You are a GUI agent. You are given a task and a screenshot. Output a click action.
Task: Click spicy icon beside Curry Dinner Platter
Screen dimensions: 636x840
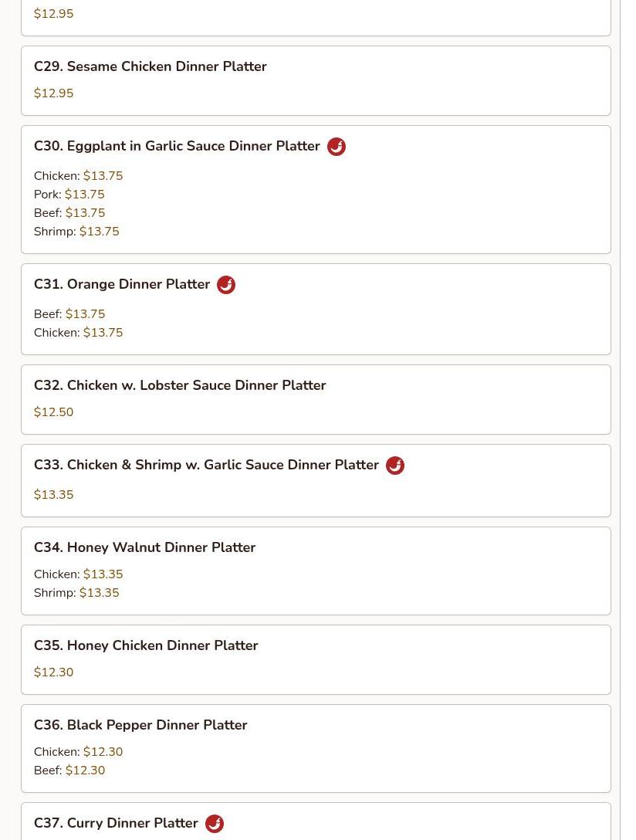click(215, 823)
